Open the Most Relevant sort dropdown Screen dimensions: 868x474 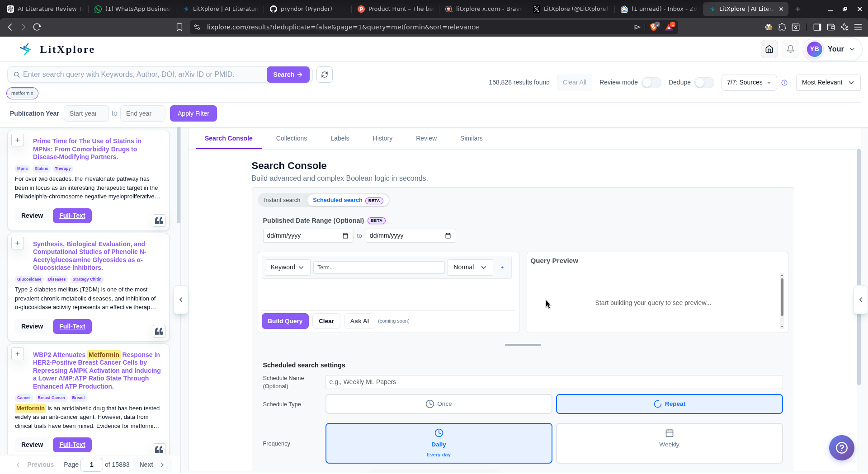(827, 82)
